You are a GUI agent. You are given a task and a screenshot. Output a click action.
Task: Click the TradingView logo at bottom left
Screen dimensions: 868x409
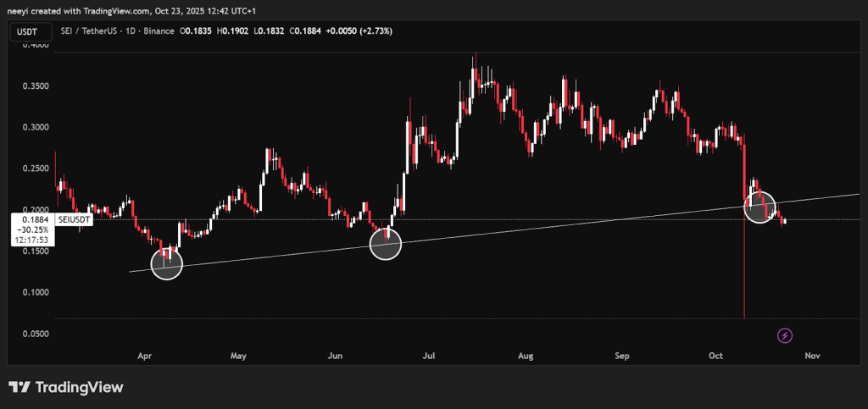coord(66,387)
